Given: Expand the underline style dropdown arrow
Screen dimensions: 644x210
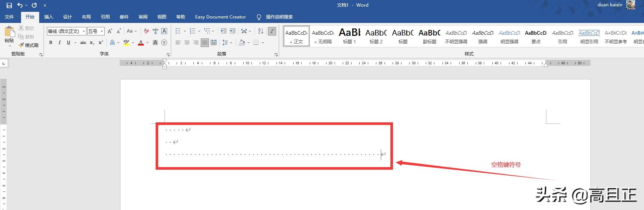Looking at the screenshot, I should pyautogui.click(x=75, y=43).
